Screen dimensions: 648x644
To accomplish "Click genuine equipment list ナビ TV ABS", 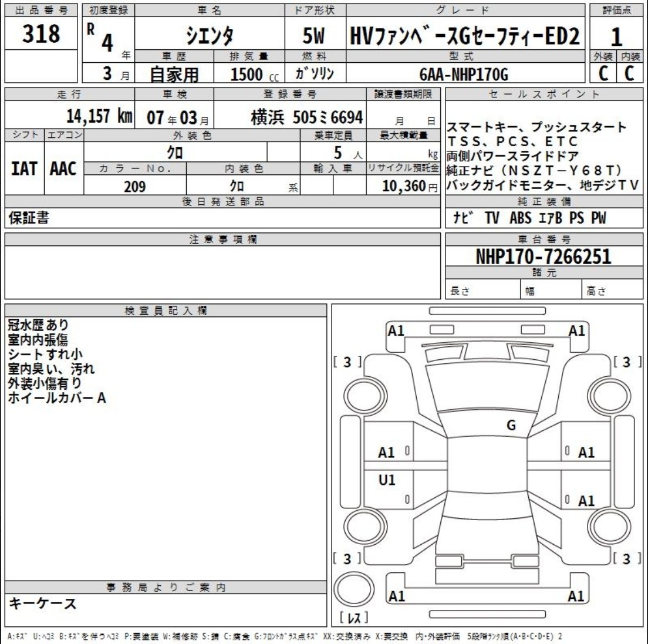I will 529,218.
